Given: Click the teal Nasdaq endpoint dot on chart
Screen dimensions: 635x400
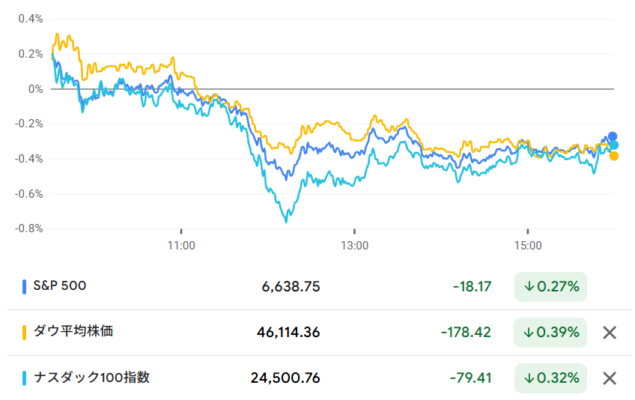Looking at the screenshot, I should [614, 146].
